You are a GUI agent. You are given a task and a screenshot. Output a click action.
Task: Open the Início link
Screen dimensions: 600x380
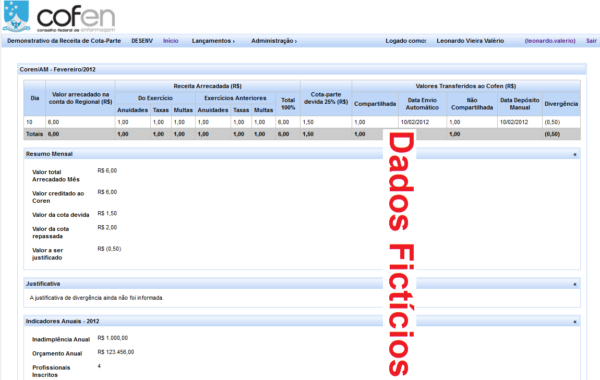coord(171,41)
